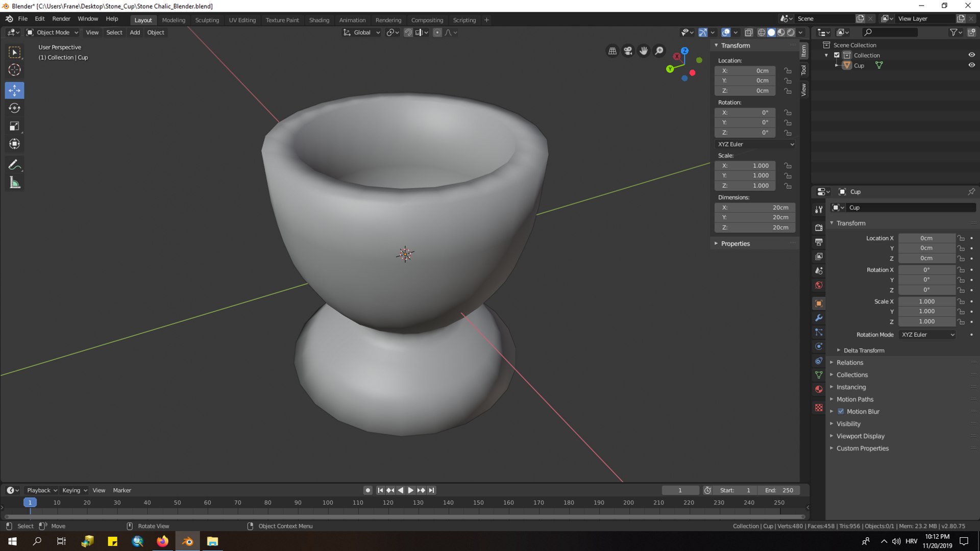Toggle snapping magnet
980x551 pixels.
(x=408, y=32)
